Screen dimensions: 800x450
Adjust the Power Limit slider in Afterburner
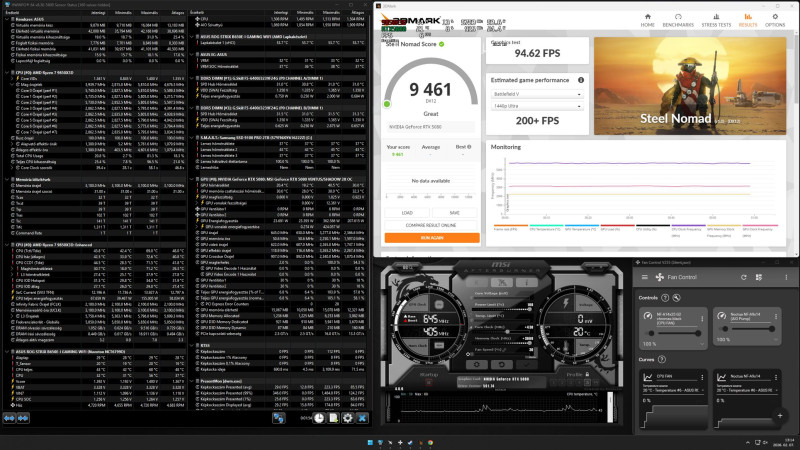[x=503, y=310]
